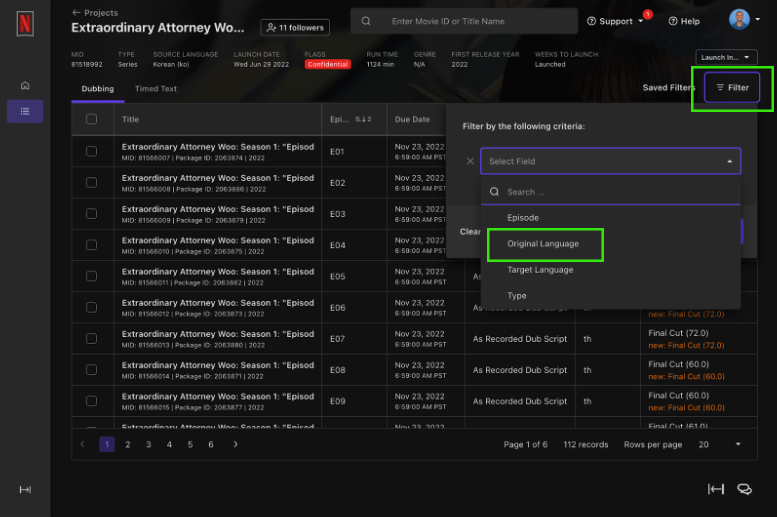
Task: Open Saved Filters
Action: coord(668,87)
